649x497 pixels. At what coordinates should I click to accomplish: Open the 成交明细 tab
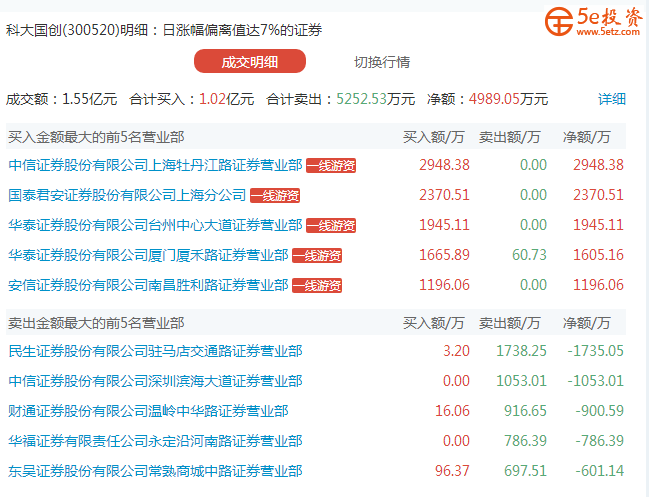250,62
